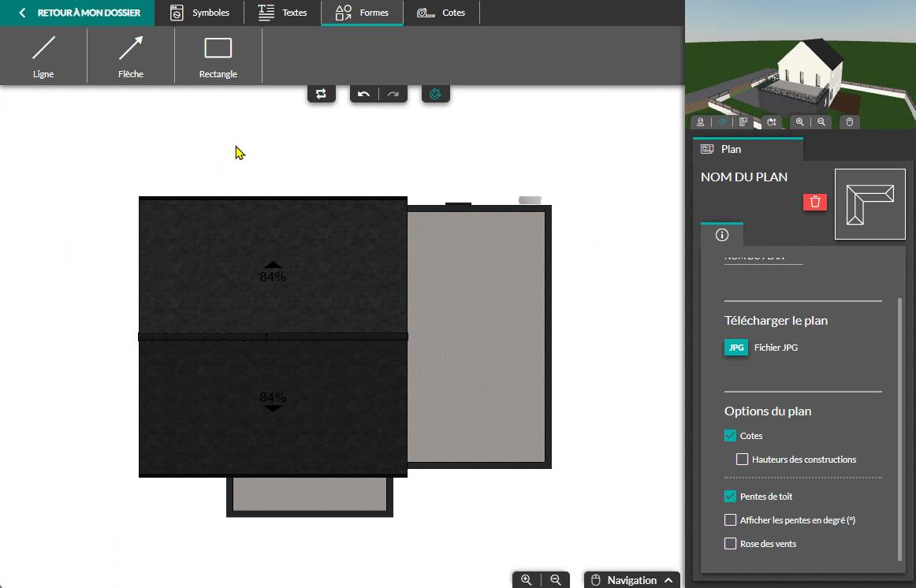The height and width of the screenshot is (588, 916).
Task: Switch to the Cotes tab
Action: 441,13
